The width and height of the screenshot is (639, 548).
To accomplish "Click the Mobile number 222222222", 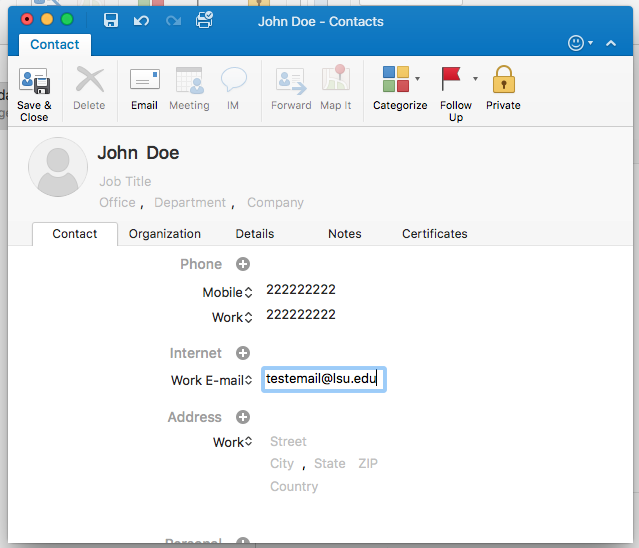I will pos(301,290).
